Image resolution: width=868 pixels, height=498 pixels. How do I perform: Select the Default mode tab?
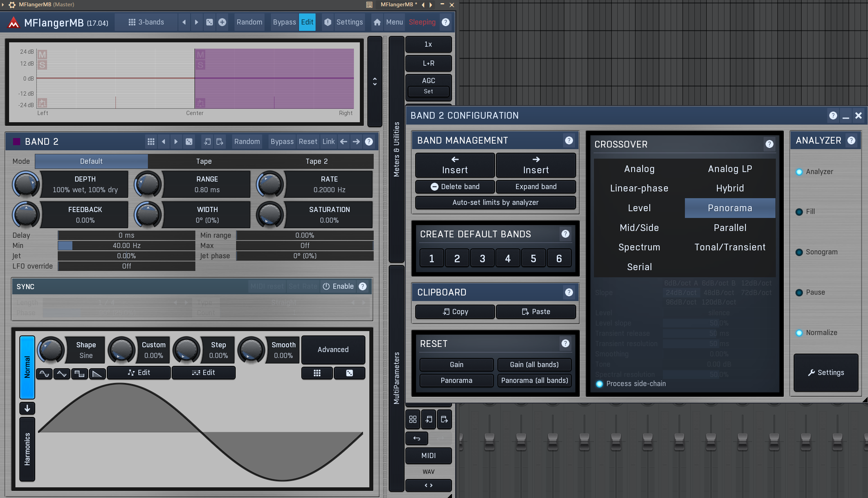(x=91, y=161)
